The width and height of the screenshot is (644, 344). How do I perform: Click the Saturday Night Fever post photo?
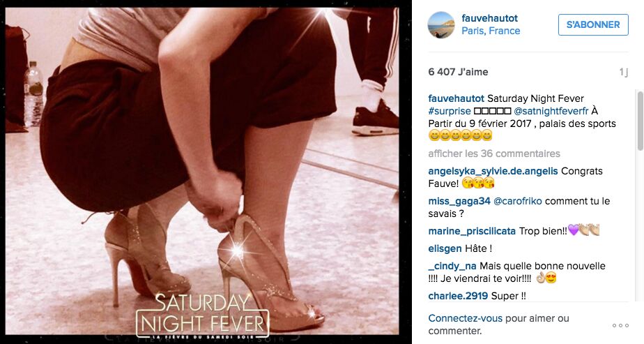pyautogui.click(x=202, y=171)
